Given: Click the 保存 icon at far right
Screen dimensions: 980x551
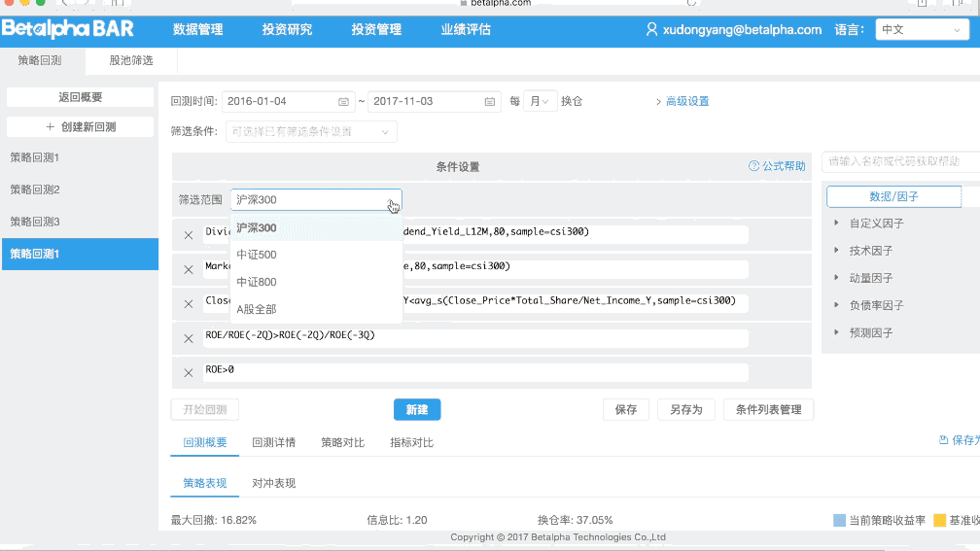Looking at the screenshot, I should pyautogui.click(x=944, y=440).
